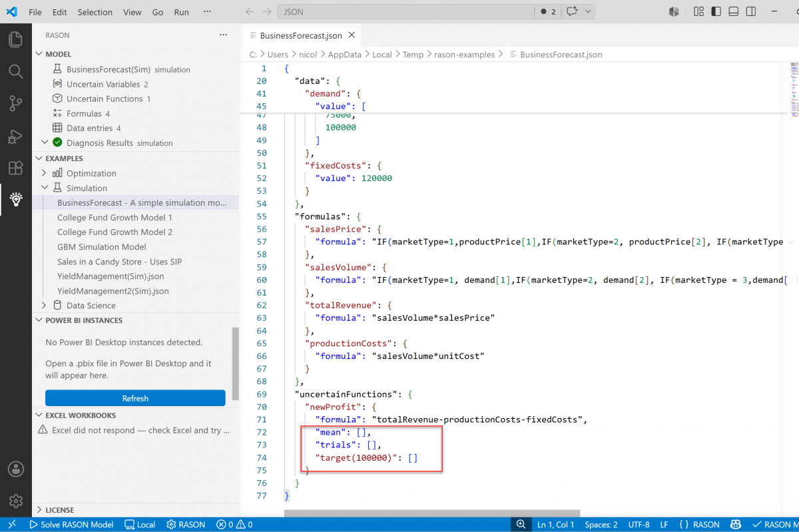Click Solve RASON Model in status bar
Viewport: 799px width, 532px height.
tap(71, 525)
